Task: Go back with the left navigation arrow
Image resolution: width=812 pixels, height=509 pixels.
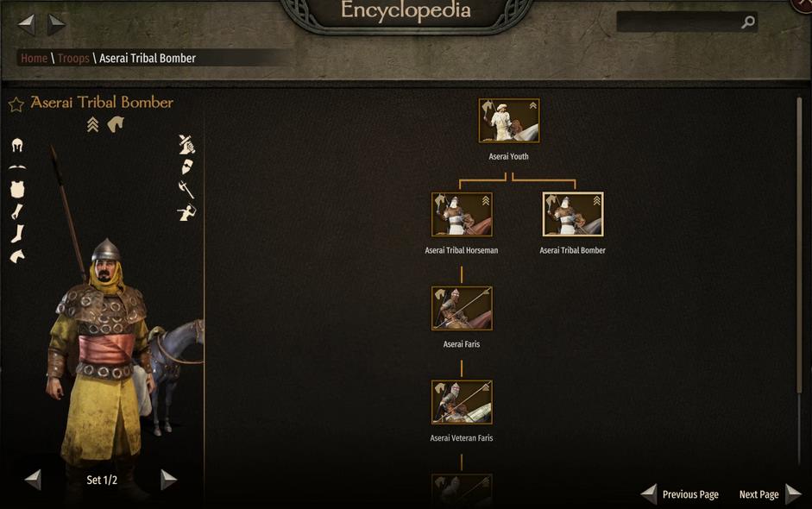Action: 27,24
